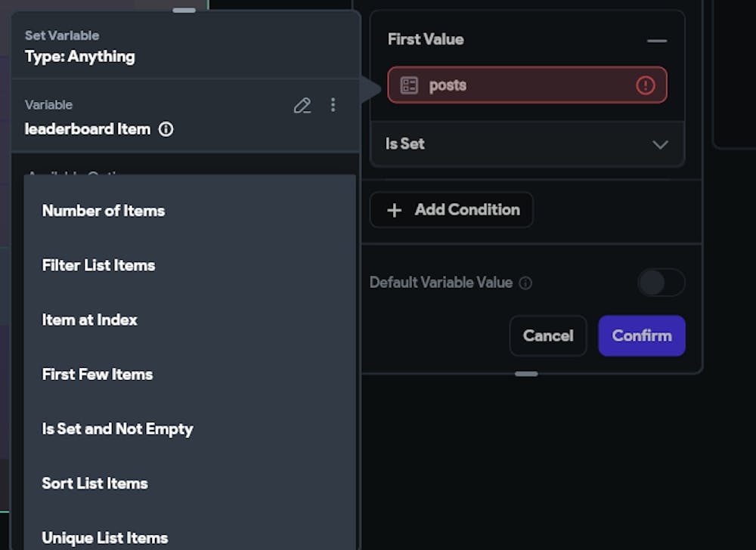Click the red error icon in posts field
Viewport: 756px width, 550px height.
[x=645, y=85]
